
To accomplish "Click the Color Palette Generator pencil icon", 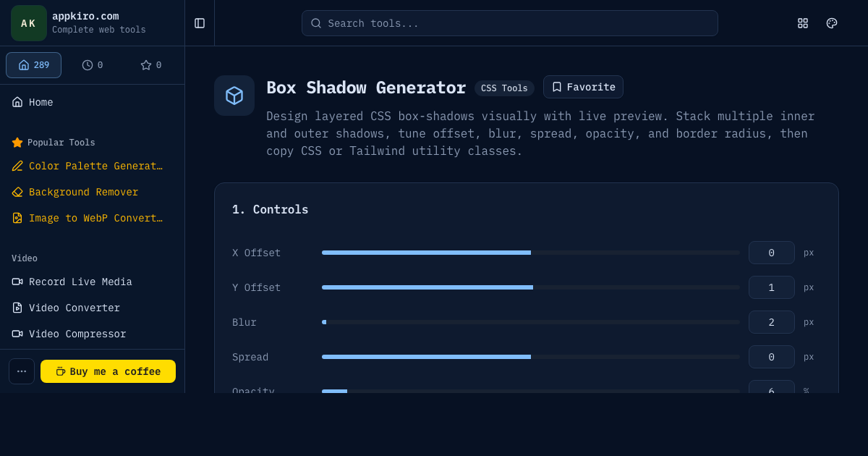I will (17, 166).
